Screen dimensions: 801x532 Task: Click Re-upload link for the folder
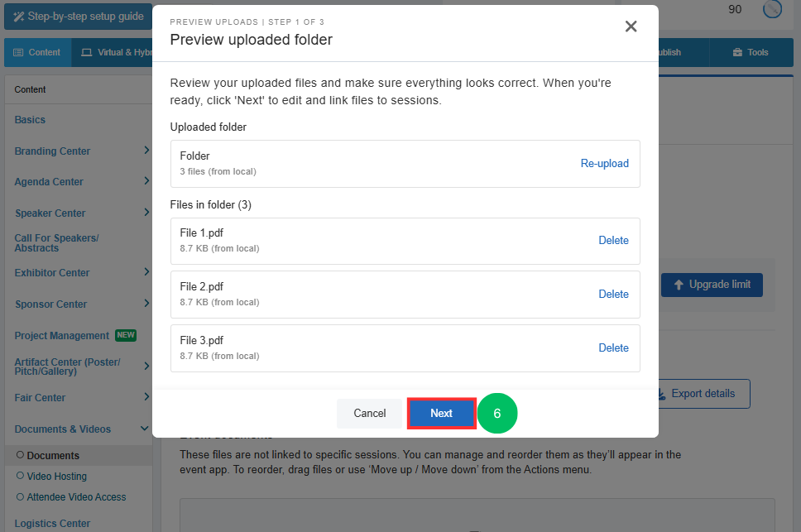coord(604,163)
